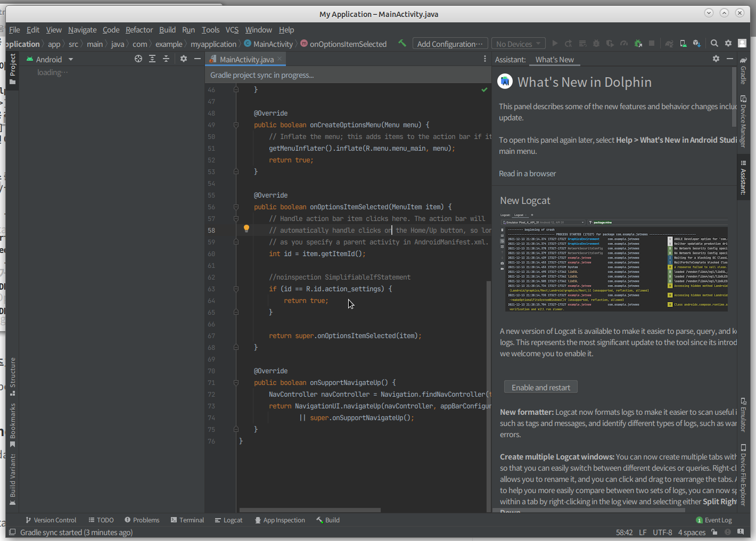Image resolution: width=756 pixels, height=541 pixels.
Task: Open the Refactor menu
Action: 139,30
